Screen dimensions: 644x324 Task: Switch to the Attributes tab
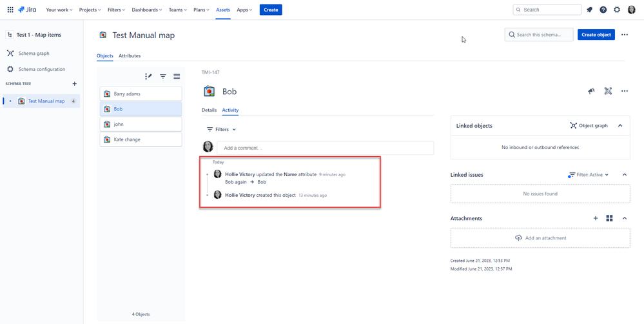(x=130, y=56)
